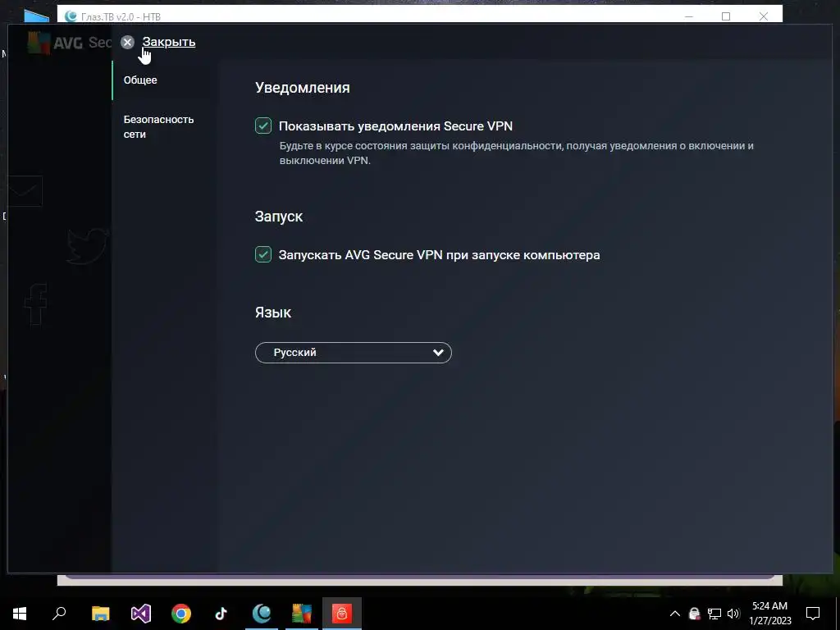Toggle Запускать AVG Secure VPN при запуске checkbox

[263, 254]
